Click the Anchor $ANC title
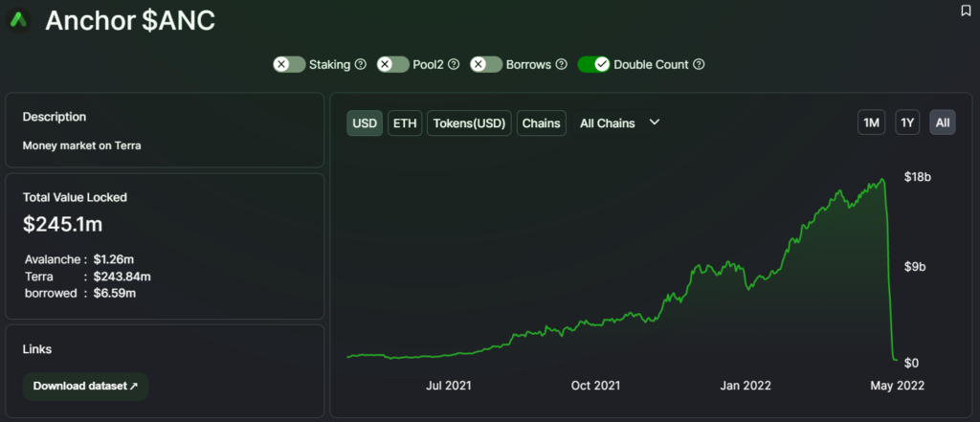 coord(130,21)
